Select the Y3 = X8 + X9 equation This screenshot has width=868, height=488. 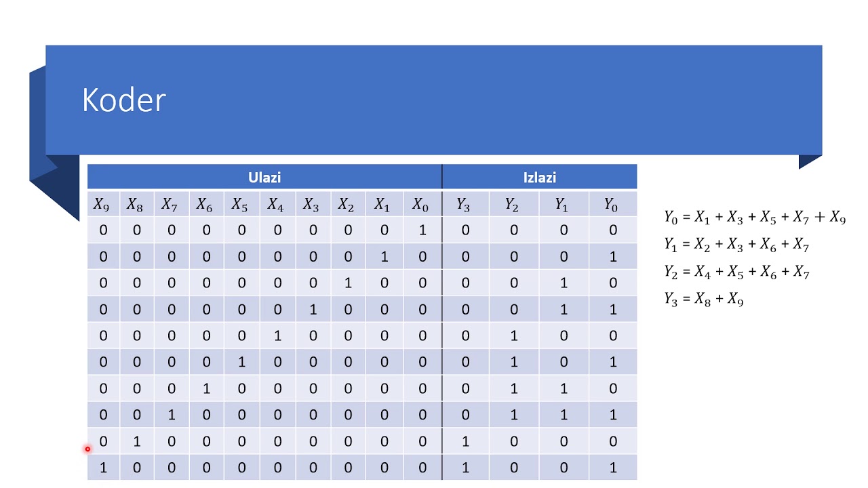click(x=704, y=299)
